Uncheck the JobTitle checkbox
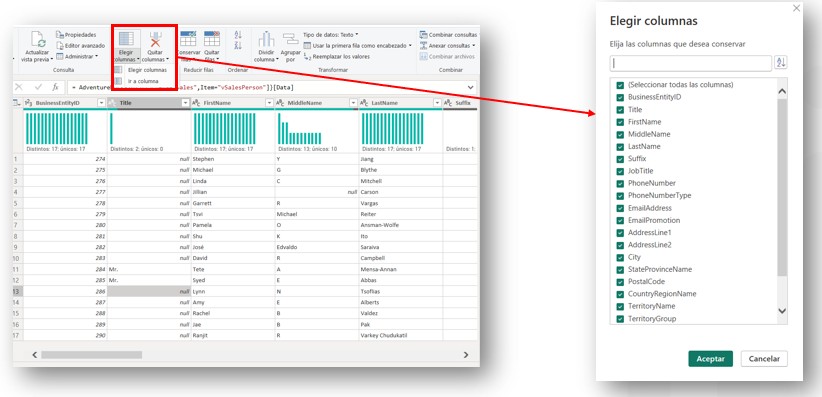The width and height of the screenshot is (822, 397). [x=620, y=171]
